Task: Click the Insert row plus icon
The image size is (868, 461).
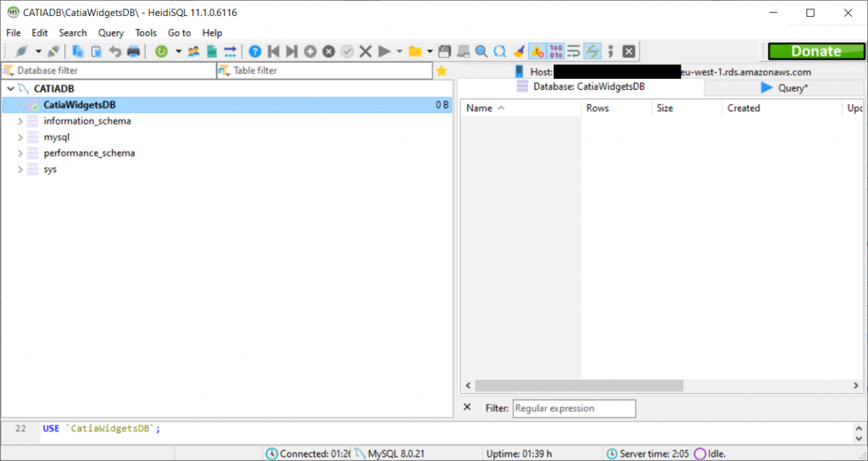Action: point(310,52)
